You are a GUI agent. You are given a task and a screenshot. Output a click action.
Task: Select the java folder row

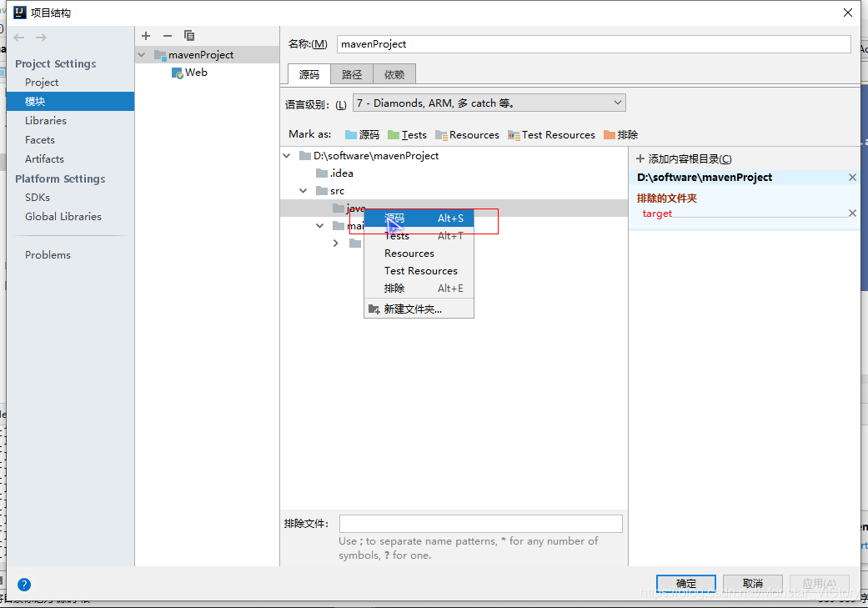tap(454, 209)
